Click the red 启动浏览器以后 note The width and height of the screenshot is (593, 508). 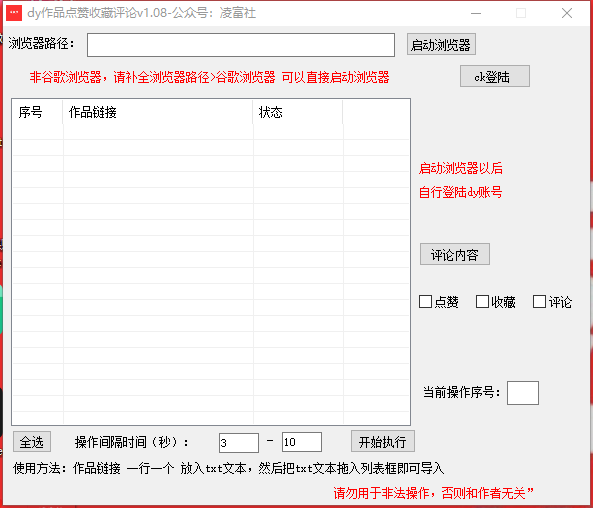click(x=461, y=168)
